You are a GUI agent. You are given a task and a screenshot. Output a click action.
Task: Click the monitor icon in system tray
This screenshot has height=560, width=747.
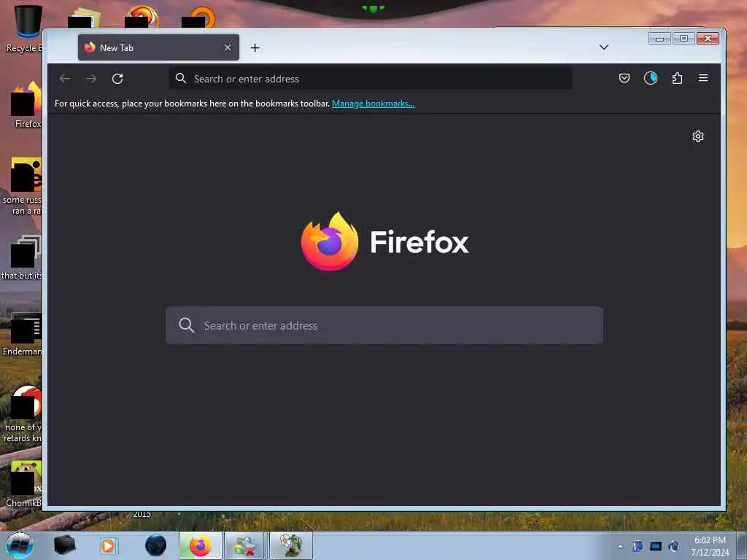656,546
